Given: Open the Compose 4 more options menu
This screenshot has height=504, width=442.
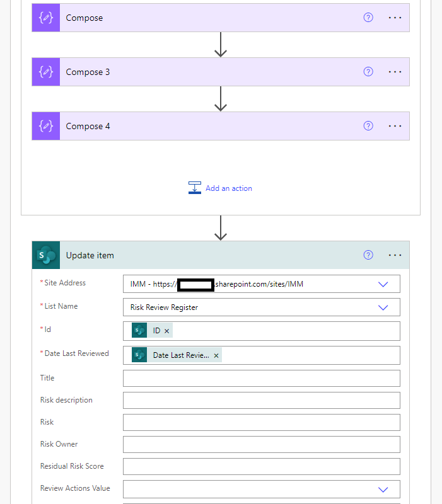Looking at the screenshot, I should [395, 126].
